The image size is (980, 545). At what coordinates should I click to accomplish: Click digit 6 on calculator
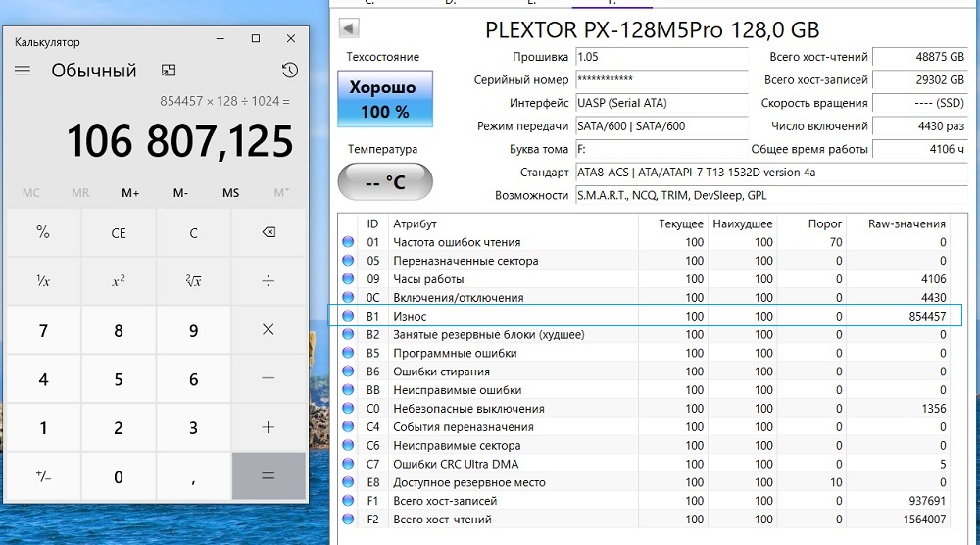[x=193, y=378]
